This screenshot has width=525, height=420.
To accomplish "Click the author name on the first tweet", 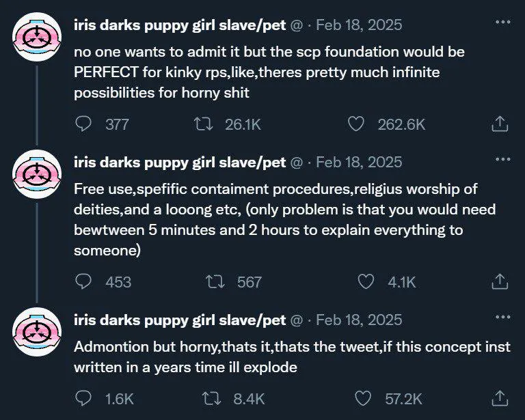I will (x=180, y=25).
